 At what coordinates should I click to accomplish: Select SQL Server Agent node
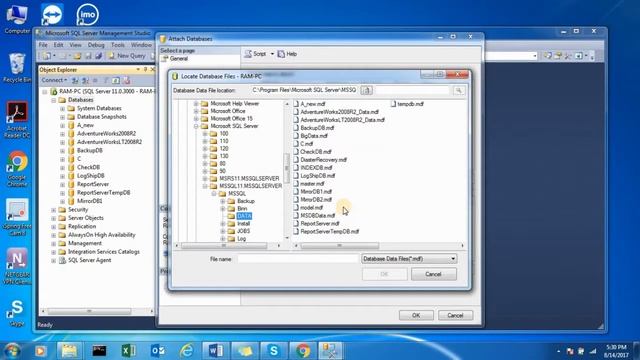pos(89,260)
